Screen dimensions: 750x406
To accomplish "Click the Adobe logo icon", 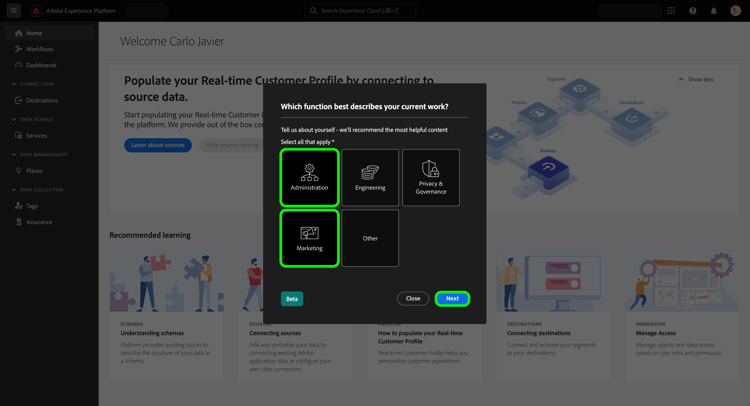I will (36, 11).
